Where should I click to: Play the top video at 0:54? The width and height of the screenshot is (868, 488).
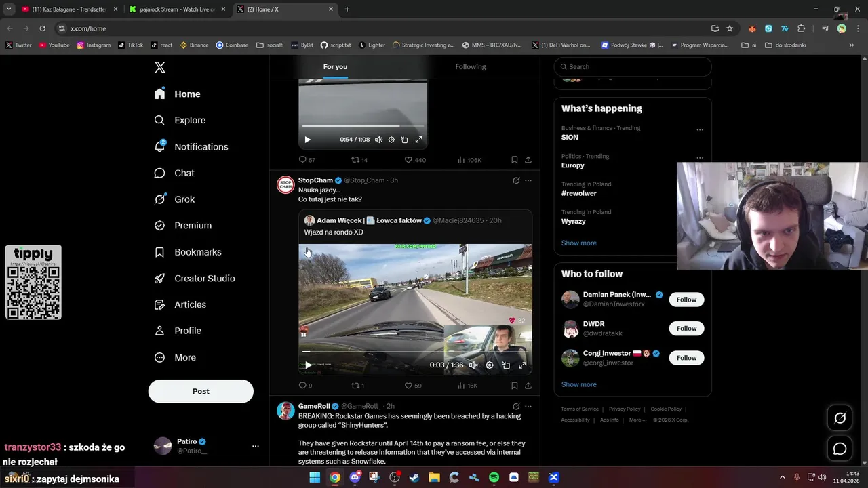click(x=307, y=140)
